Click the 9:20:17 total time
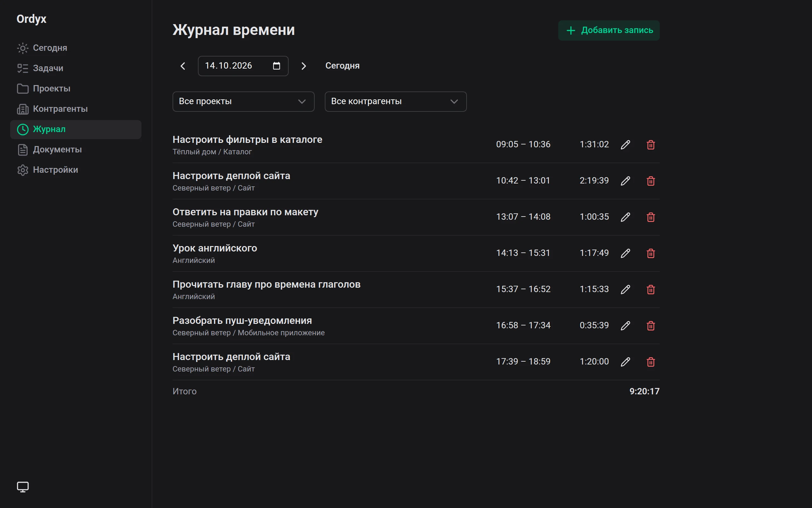 [644, 391]
